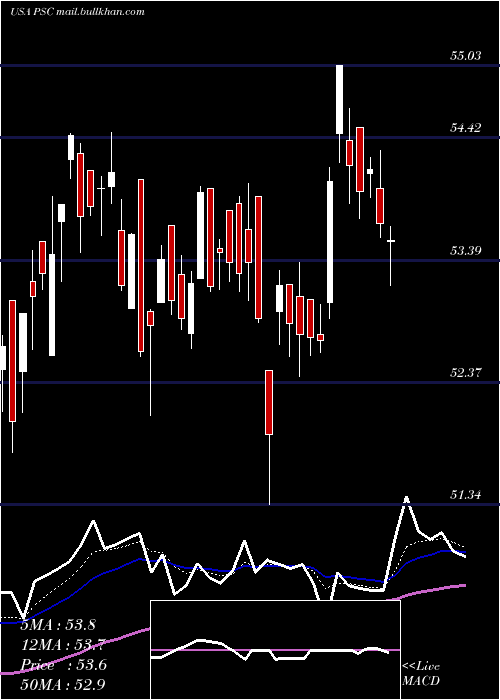Click the 51.34 price level label
Screen dimensions: 500x700
pos(466,495)
